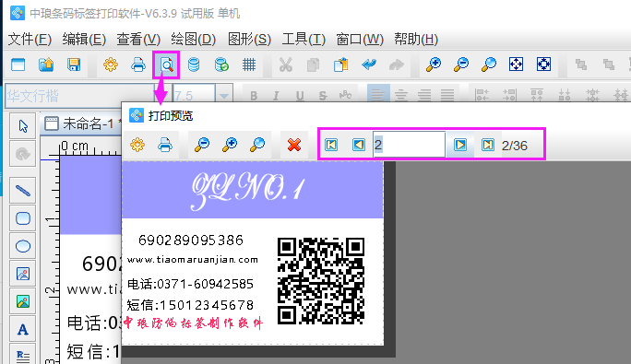This screenshot has height=364, width=631.
Task: Reset zoom in print preview toolbar
Action: click(257, 145)
